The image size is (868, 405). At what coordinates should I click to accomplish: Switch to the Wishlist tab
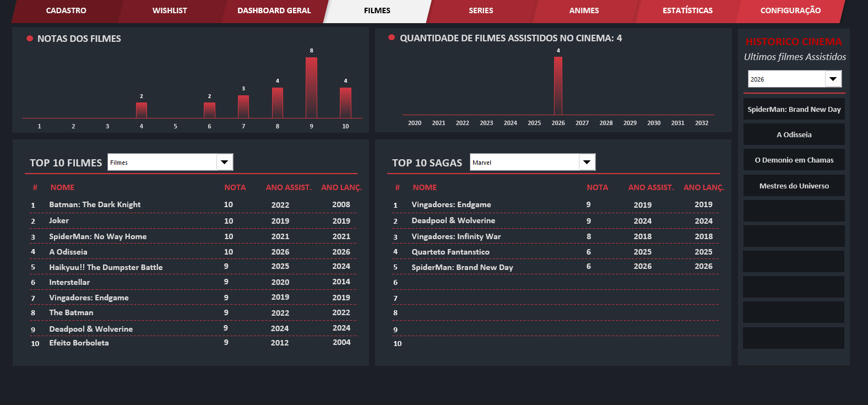tap(170, 10)
